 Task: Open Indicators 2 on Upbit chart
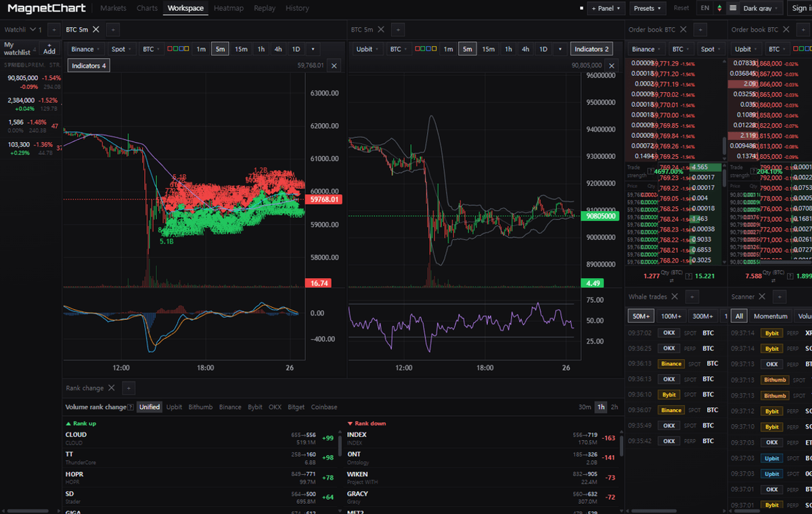[592, 49]
